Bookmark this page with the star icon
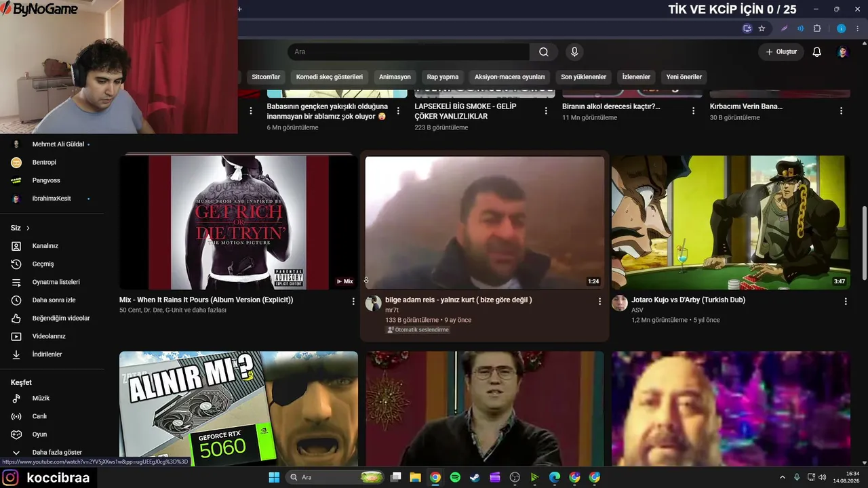 pos(762,28)
